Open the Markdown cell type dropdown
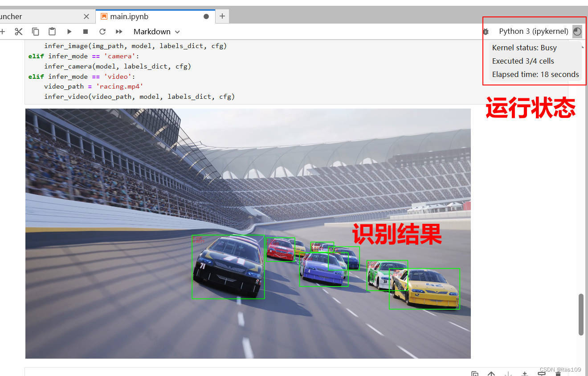Viewport: 588px width, 376px height. 156,32
